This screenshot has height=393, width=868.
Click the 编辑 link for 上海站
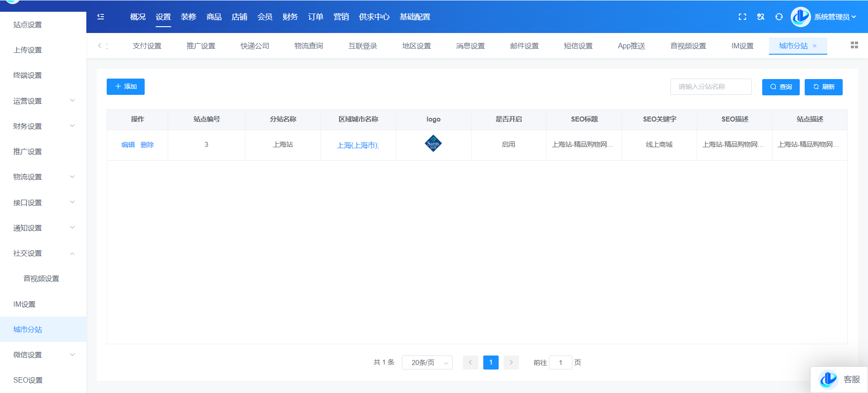[128, 145]
